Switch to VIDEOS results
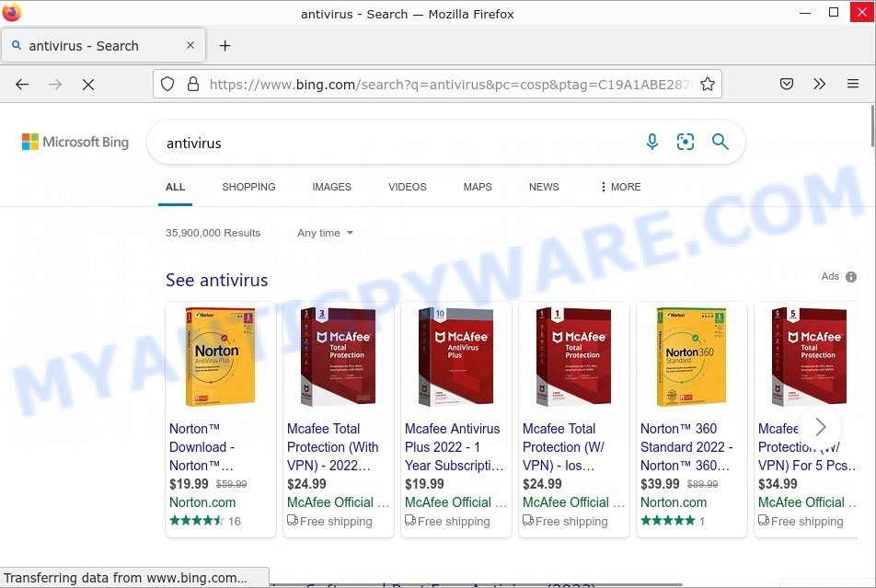Screen dimensions: 876x588 point(408,187)
